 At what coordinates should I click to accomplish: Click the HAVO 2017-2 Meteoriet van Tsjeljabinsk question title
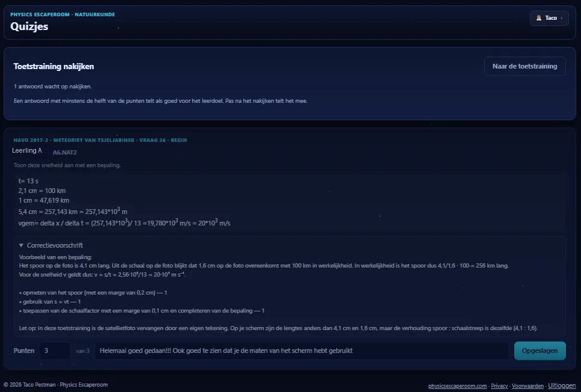pos(100,140)
